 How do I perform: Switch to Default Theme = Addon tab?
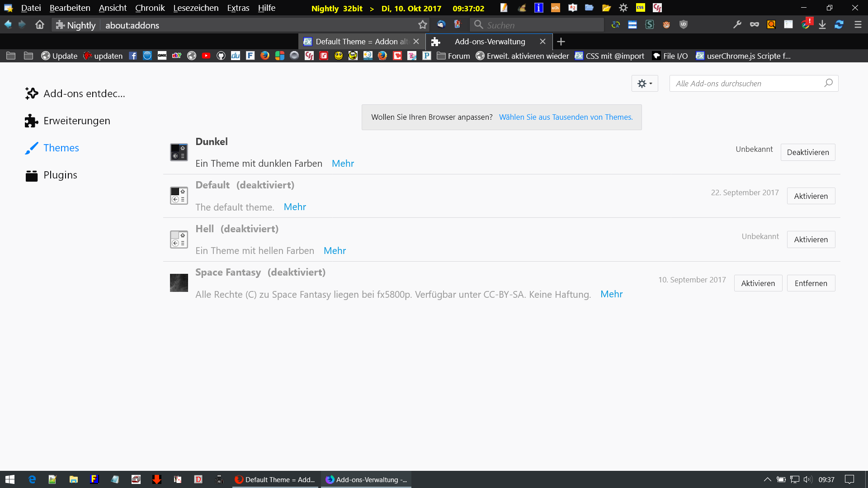point(357,42)
